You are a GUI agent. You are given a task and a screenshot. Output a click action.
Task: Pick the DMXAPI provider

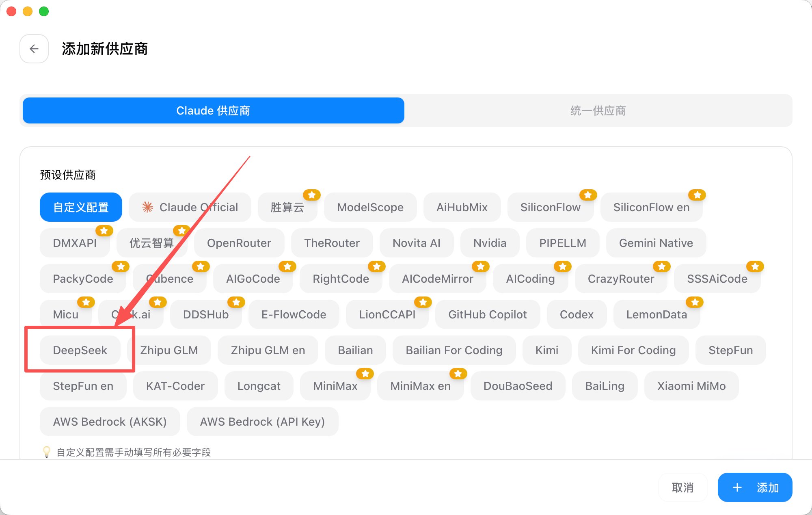(x=75, y=243)
